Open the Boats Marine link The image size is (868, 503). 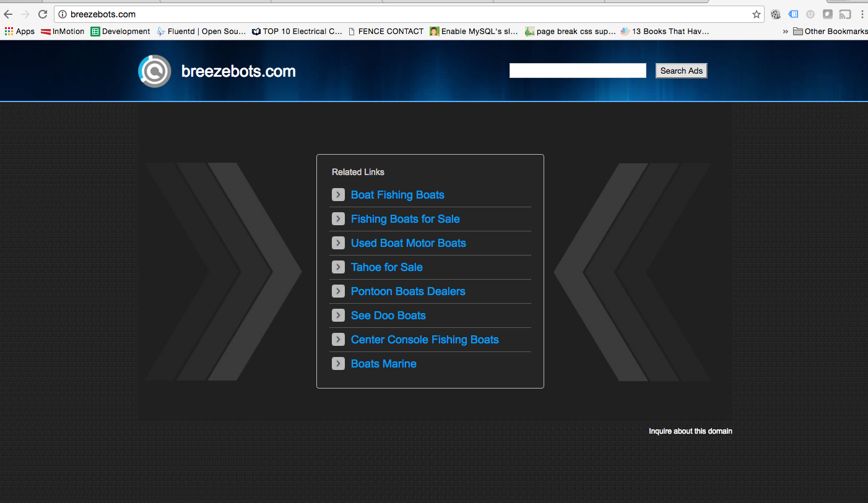coord(384,364)
